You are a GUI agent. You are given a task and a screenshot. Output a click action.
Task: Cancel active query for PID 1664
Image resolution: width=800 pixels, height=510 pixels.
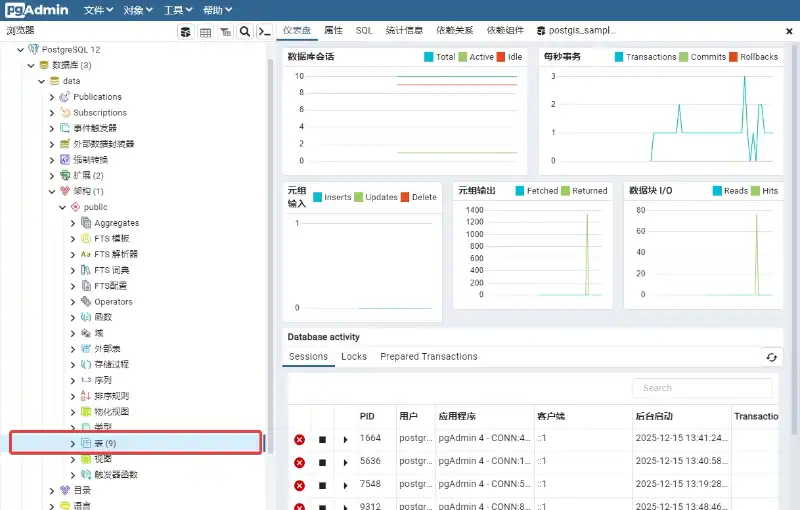click(322, 440)
